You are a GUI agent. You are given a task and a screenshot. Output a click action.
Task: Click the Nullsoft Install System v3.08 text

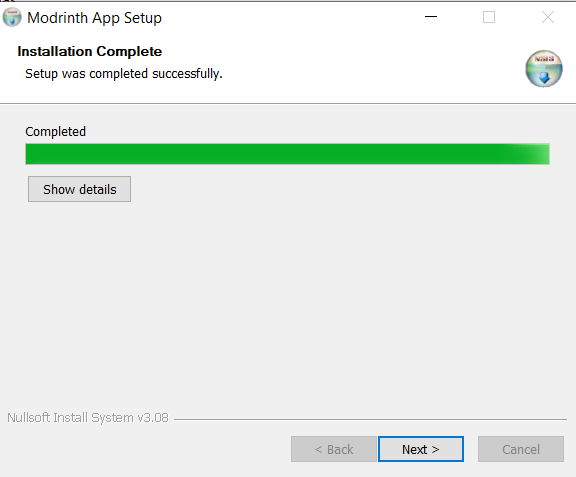[88, 418]
